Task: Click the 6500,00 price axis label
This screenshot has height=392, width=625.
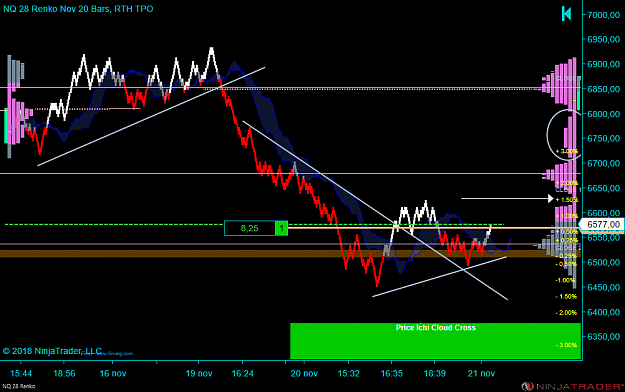Action: pyautogui.click(x=603, y=262)
